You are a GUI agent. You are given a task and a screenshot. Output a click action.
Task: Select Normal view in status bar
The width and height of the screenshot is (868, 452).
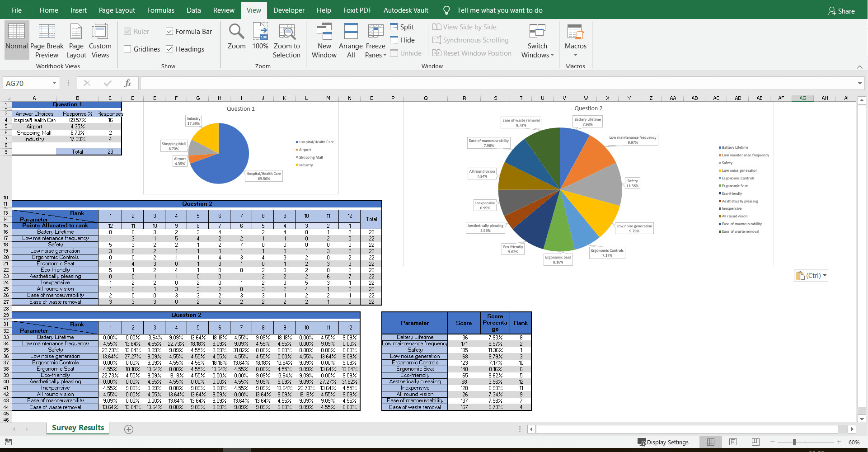[x=711, y=442]
